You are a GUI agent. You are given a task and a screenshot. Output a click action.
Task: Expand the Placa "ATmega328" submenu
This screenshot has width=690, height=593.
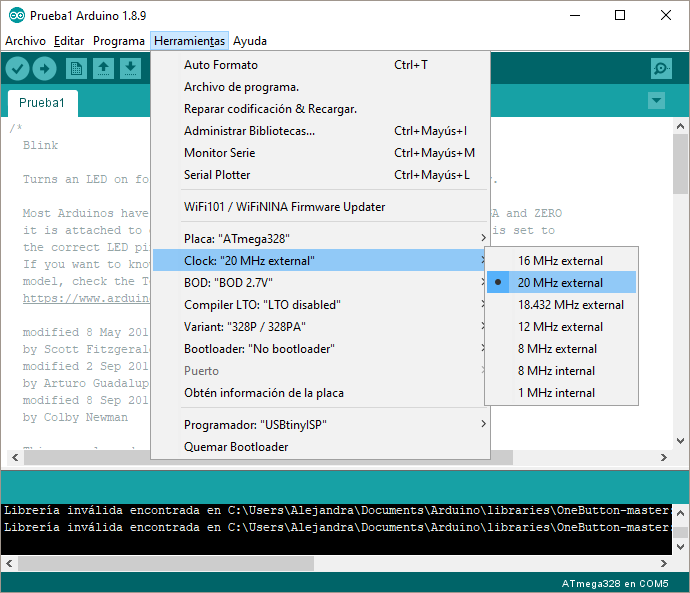coord(320,238)
